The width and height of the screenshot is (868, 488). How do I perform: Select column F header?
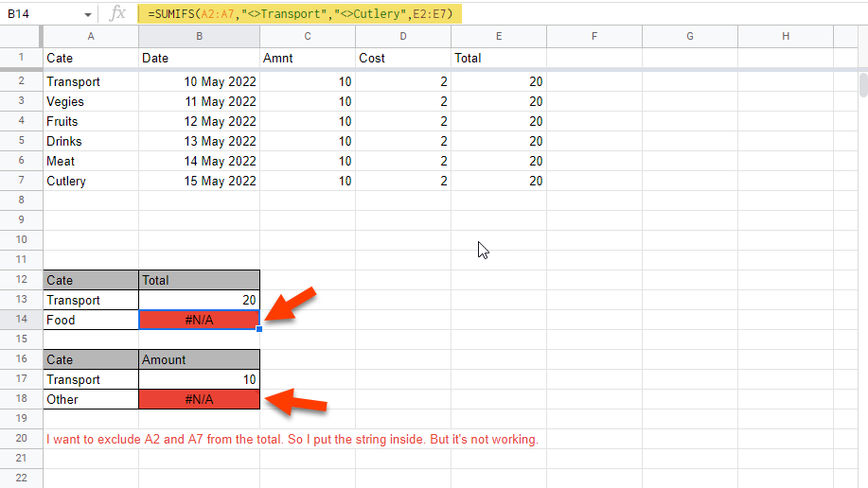(594, 36)
